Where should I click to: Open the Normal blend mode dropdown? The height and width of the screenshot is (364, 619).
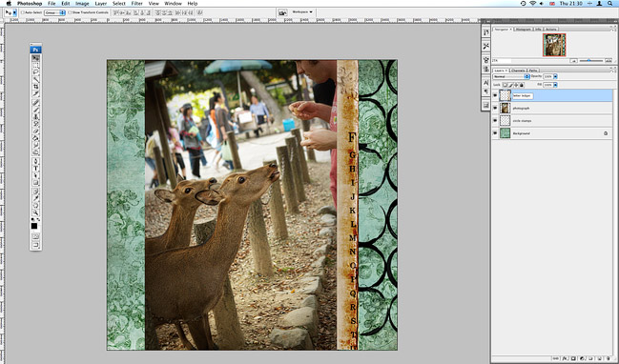(511, 76)
